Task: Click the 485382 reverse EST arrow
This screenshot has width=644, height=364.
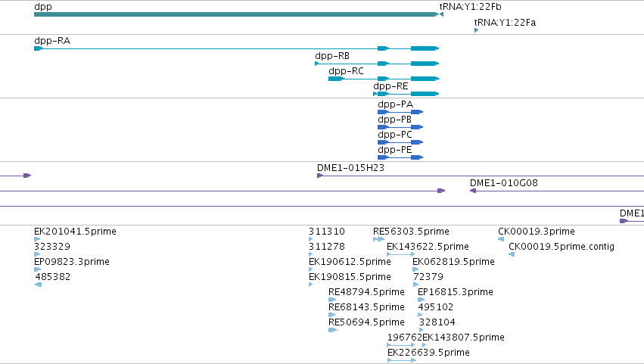Action: click(38, 285)
